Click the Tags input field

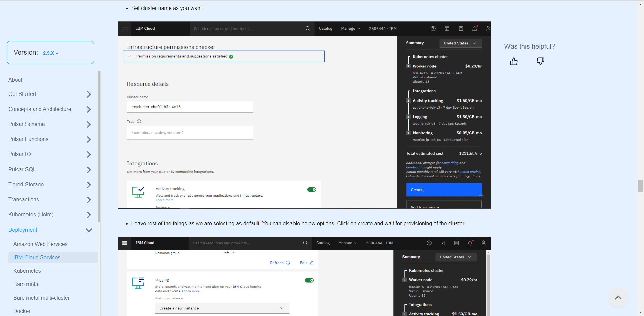(x=190, y=133)
